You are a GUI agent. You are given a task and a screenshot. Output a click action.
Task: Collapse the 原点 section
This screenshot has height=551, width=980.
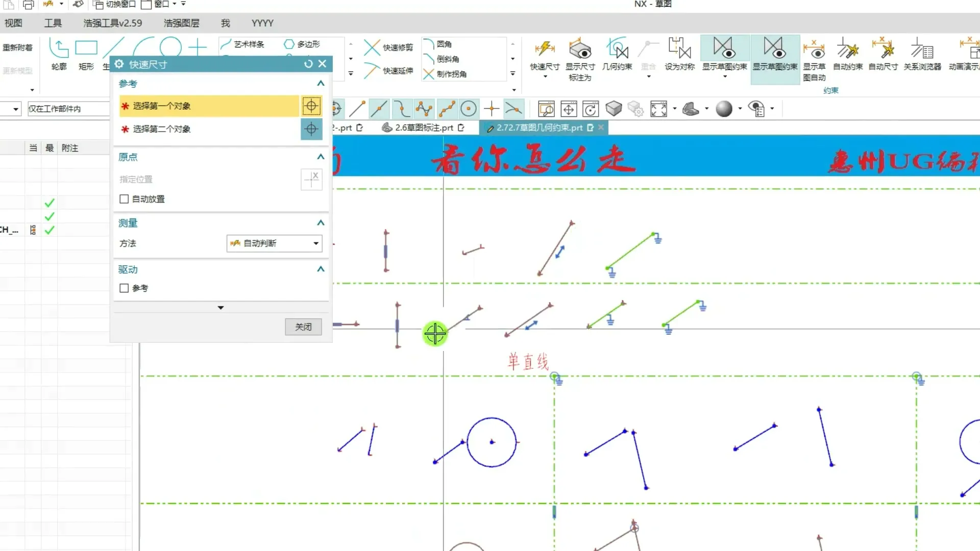pyautogui.click(x=321, y=157)
